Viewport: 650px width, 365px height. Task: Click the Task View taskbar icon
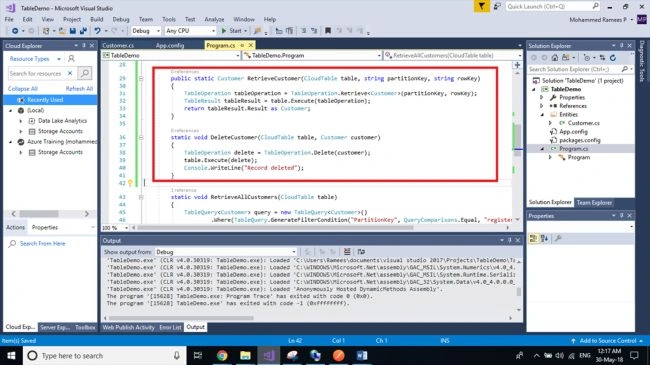pyautogui.click(x=198, y=355)
